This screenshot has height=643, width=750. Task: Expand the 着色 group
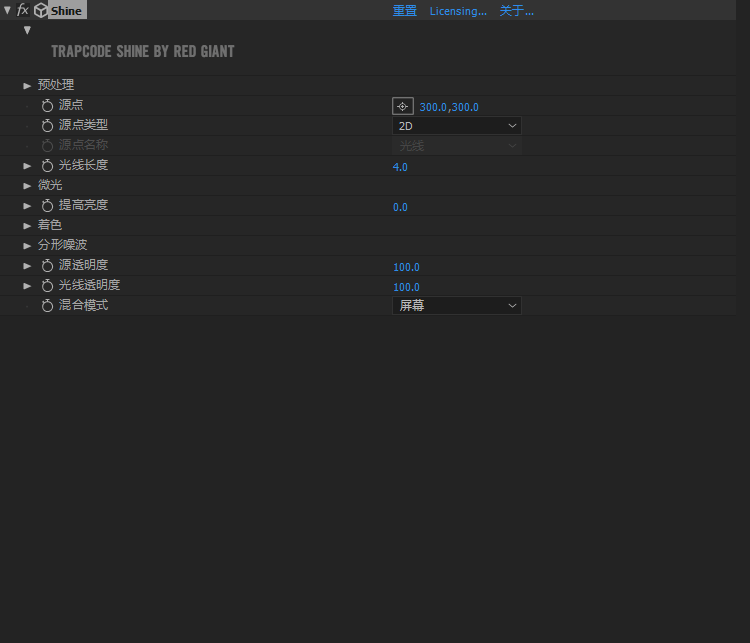click(27, 226)
